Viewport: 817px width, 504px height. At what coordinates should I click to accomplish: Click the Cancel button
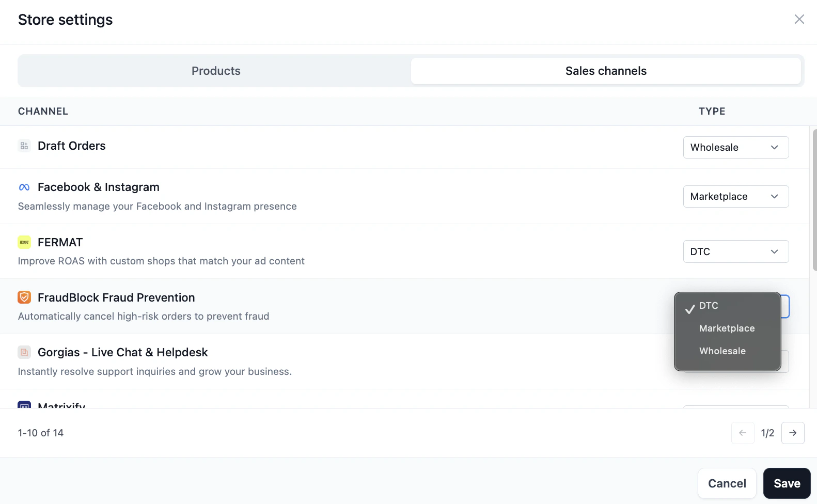[x=727, y=483]
